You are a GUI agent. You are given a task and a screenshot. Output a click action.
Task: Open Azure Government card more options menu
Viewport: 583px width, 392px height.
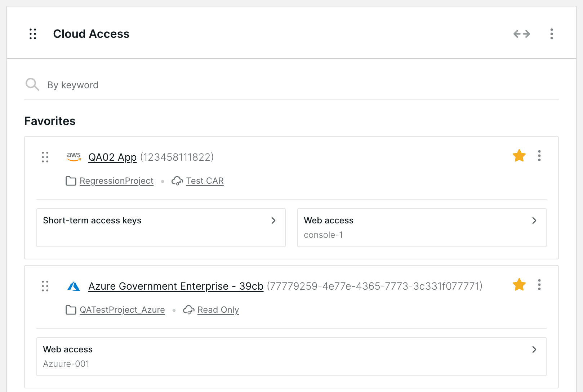coord(539,285)
